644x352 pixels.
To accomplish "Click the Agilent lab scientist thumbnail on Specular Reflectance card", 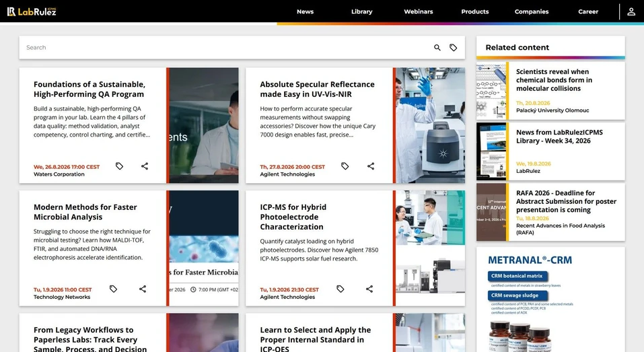I will (x=431, y=125).
